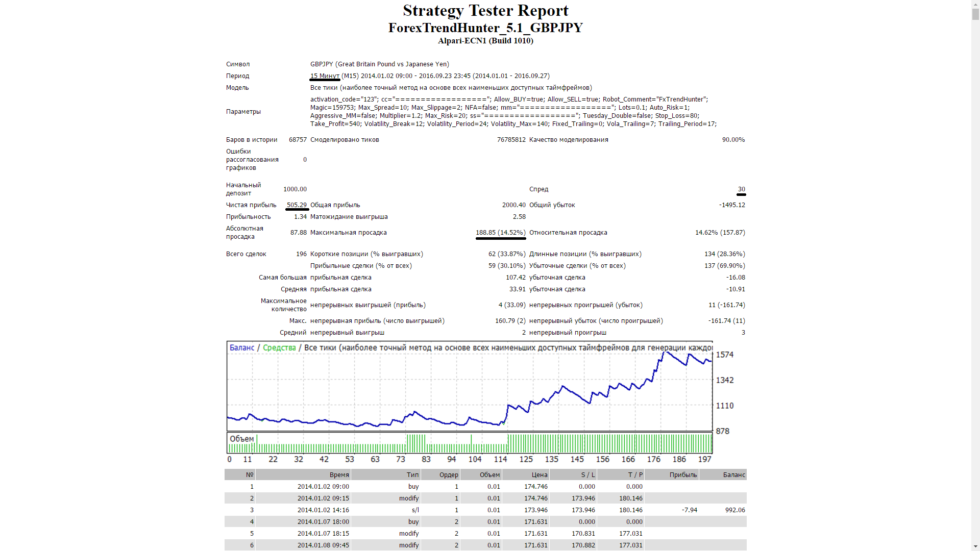Click the Символ label
980x551 pixels.
pos(238,64)
